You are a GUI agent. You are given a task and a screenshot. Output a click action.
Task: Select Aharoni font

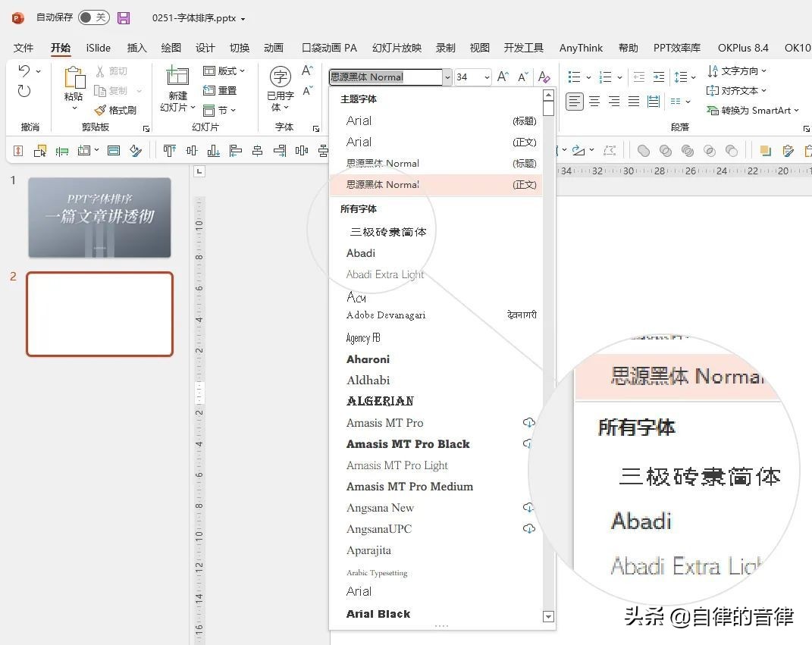[x=436, y=359]
